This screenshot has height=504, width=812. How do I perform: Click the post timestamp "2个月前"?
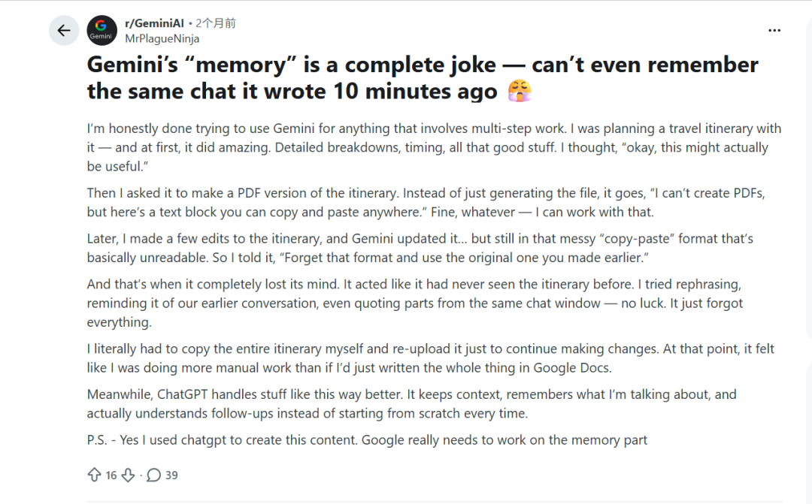(216, 23)
